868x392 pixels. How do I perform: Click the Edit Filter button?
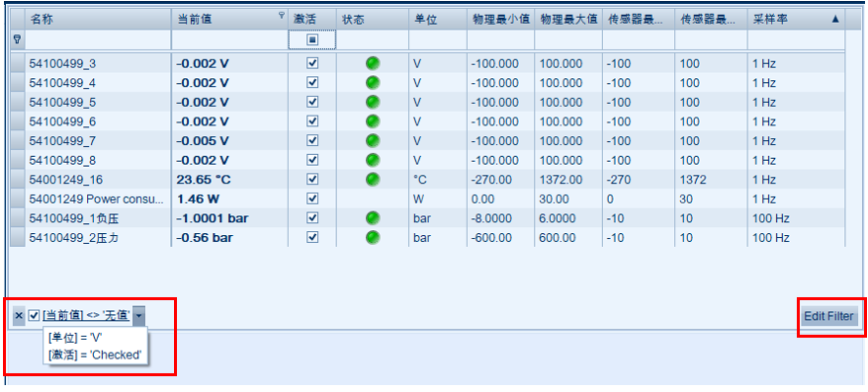pos(828,316)
